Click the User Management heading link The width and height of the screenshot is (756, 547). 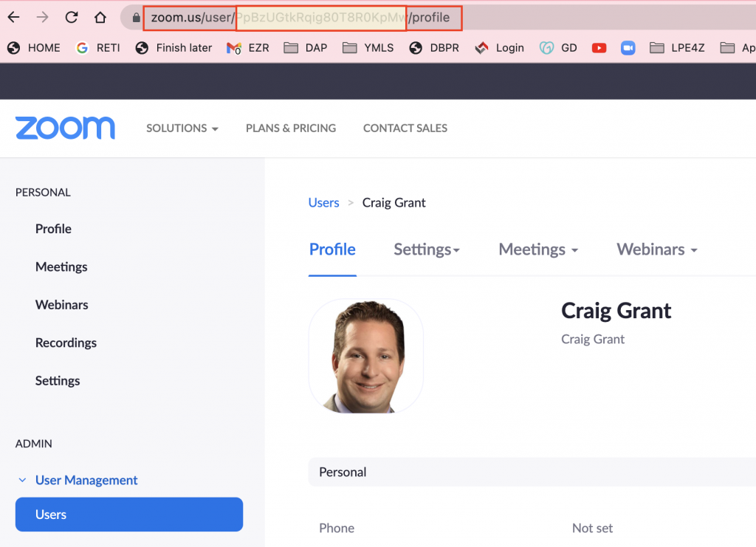(x=86, y=480)
